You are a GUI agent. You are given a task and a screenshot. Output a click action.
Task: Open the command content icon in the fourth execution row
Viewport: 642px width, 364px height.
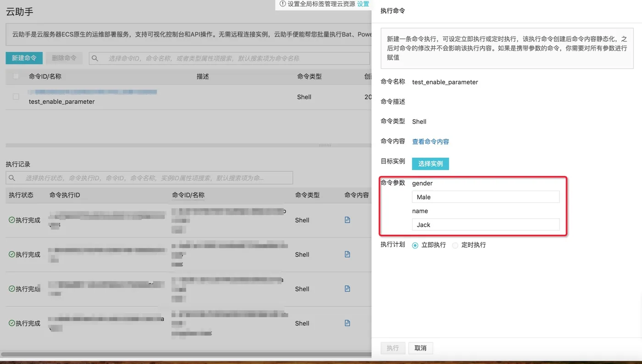pos(347,323)
